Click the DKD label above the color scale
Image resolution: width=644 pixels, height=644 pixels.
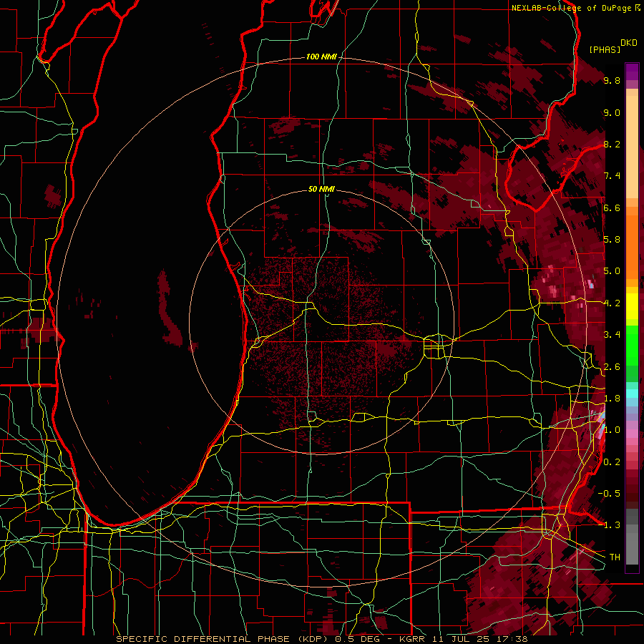(629, 43)
